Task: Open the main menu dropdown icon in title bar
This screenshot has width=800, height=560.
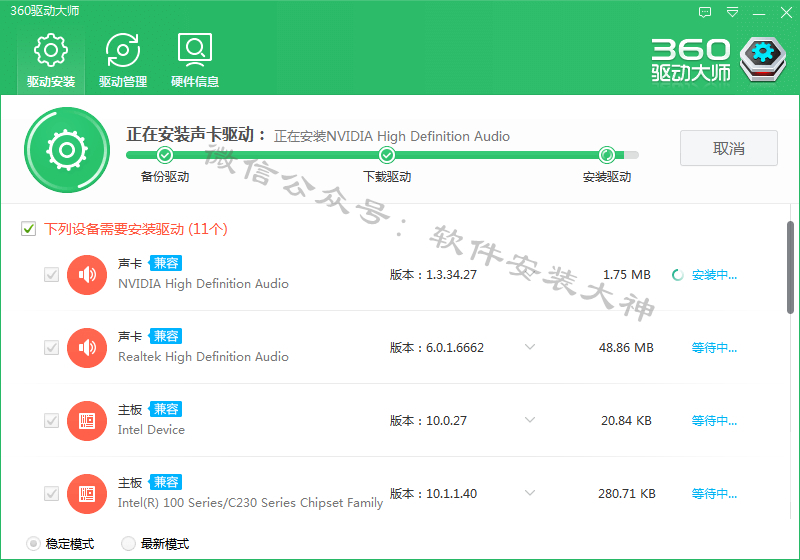Action: [x=732, y=12]
